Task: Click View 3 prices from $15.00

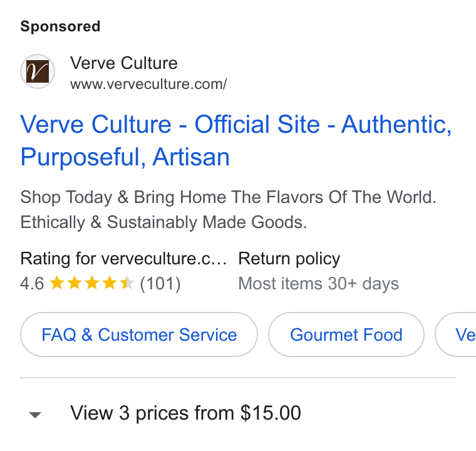Action: (x=185, y=413)
